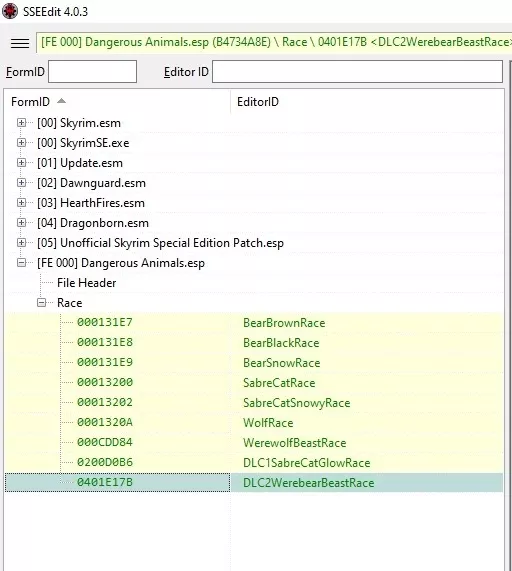The image size is (512, 571).
Task: Sort by the EditorID column header
Action: tap(367, 102)
